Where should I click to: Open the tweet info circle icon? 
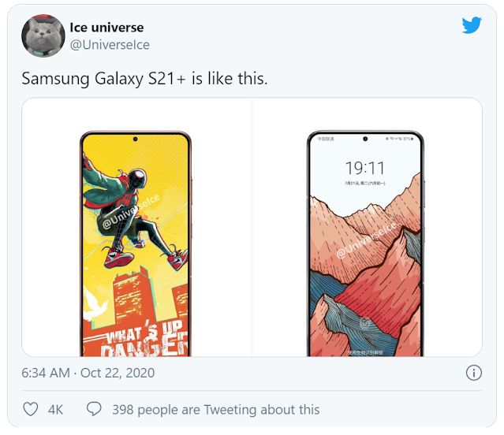pyautogui.click(x=474, y=373)
